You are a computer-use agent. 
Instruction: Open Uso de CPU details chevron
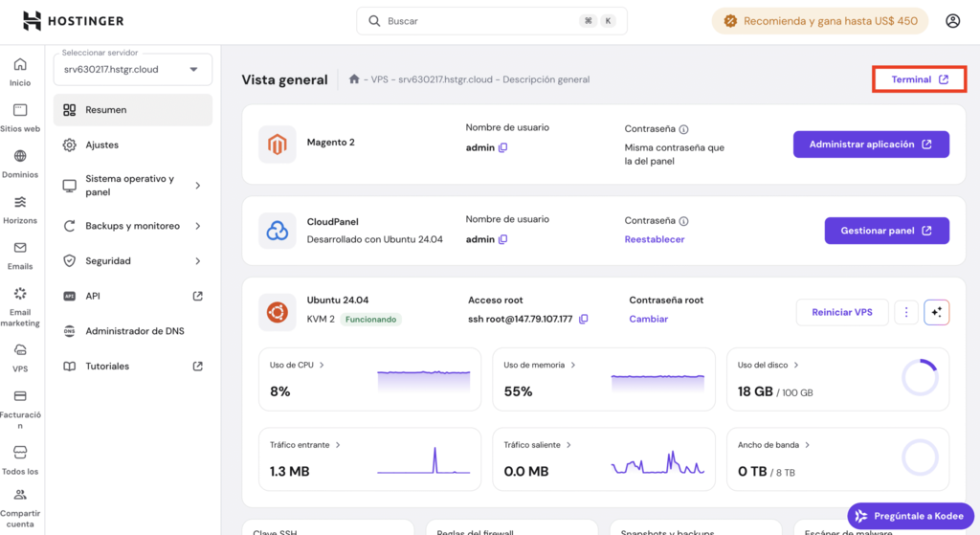[x=322, y=365]
